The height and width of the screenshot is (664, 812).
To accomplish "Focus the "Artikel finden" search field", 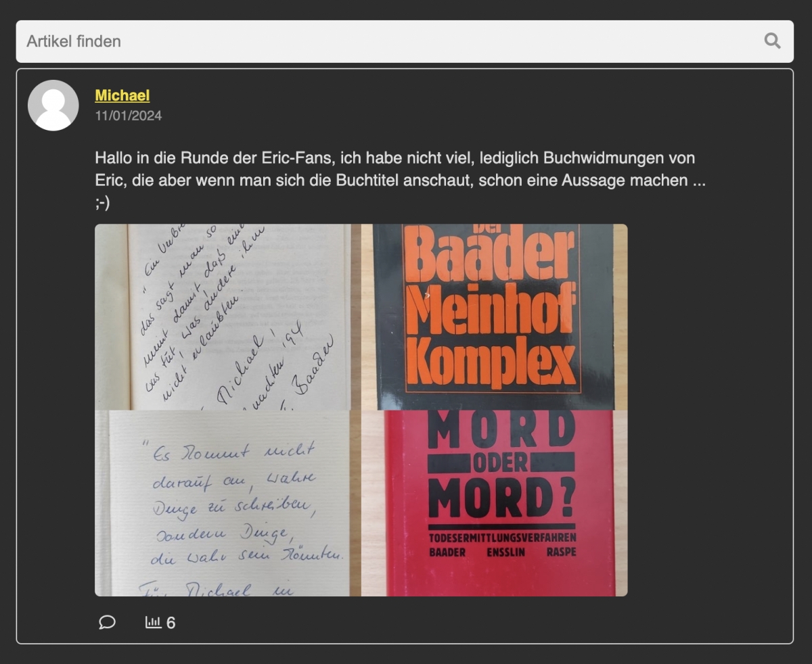I will [386, 41].
